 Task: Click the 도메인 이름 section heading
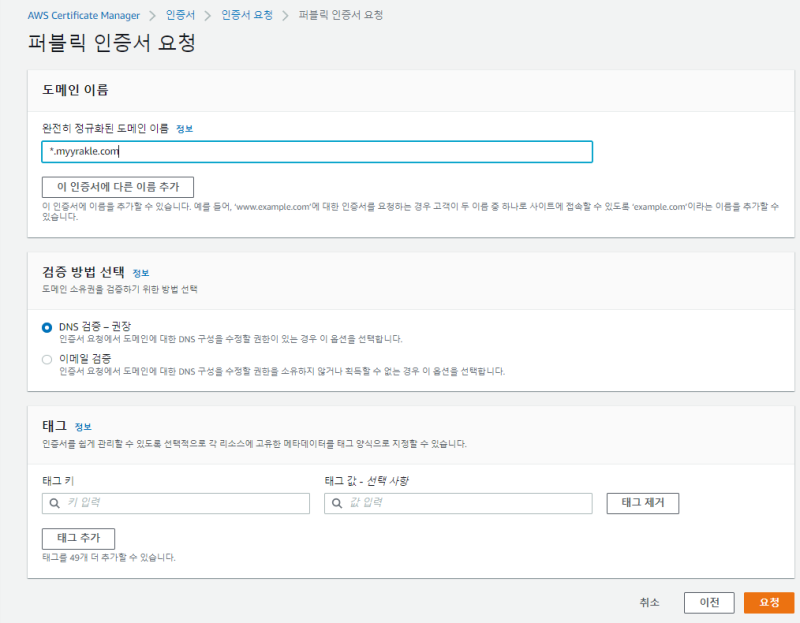75,90
